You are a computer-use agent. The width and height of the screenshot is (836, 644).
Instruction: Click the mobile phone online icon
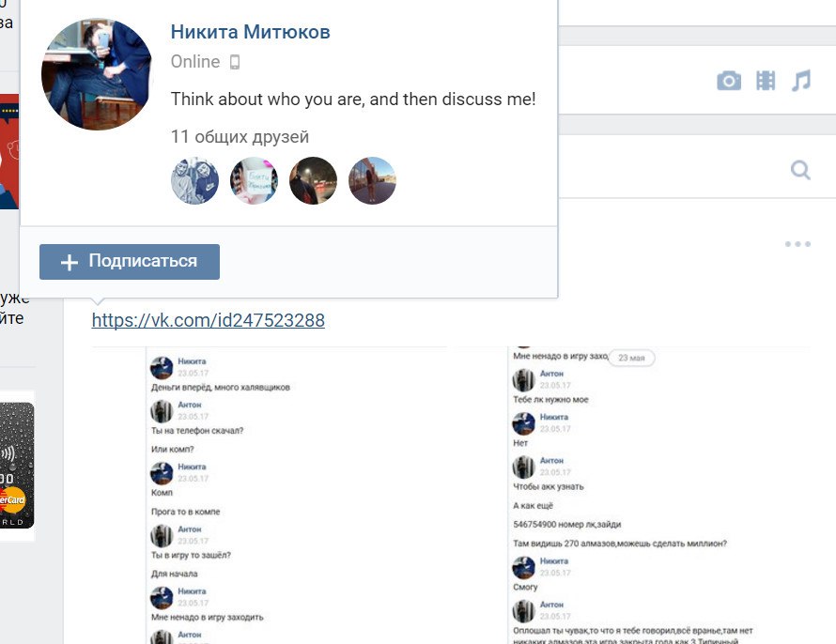(235, 62)
